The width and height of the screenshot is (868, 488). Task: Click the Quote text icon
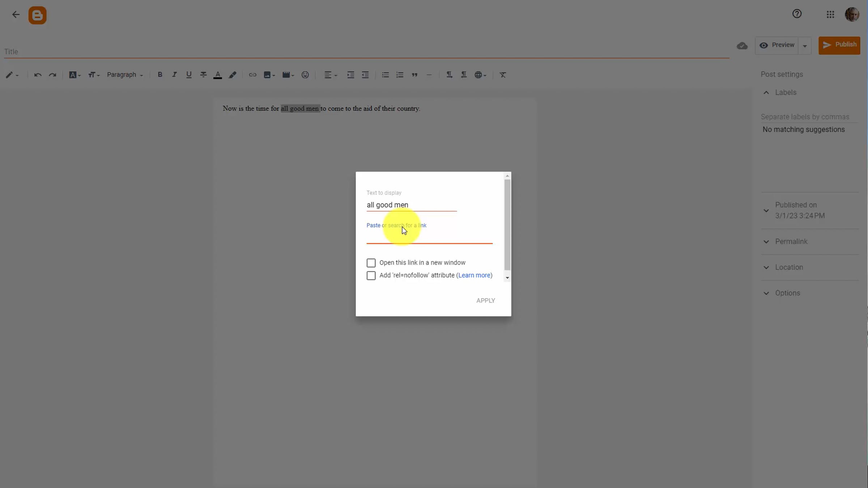click(414, 75)
